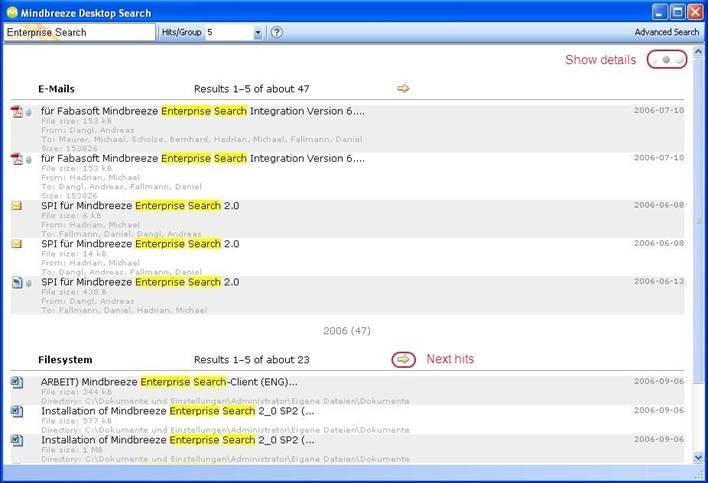Open Fabasoft Integration email from Hadrian, Michael
708x483 pixels.
[x=203, y=158]
